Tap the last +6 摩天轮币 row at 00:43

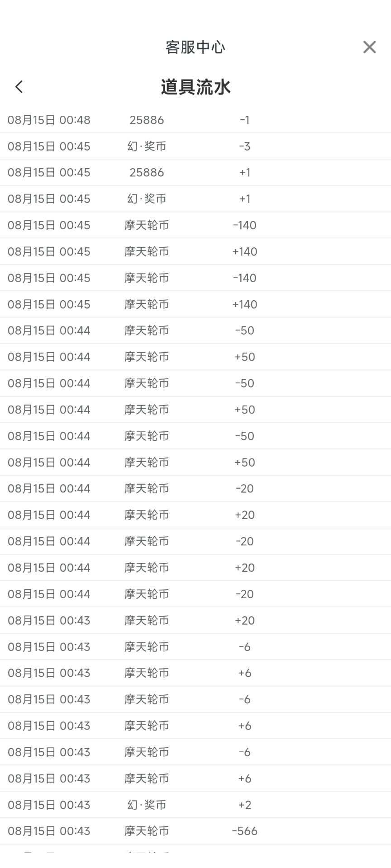[195, 778]
